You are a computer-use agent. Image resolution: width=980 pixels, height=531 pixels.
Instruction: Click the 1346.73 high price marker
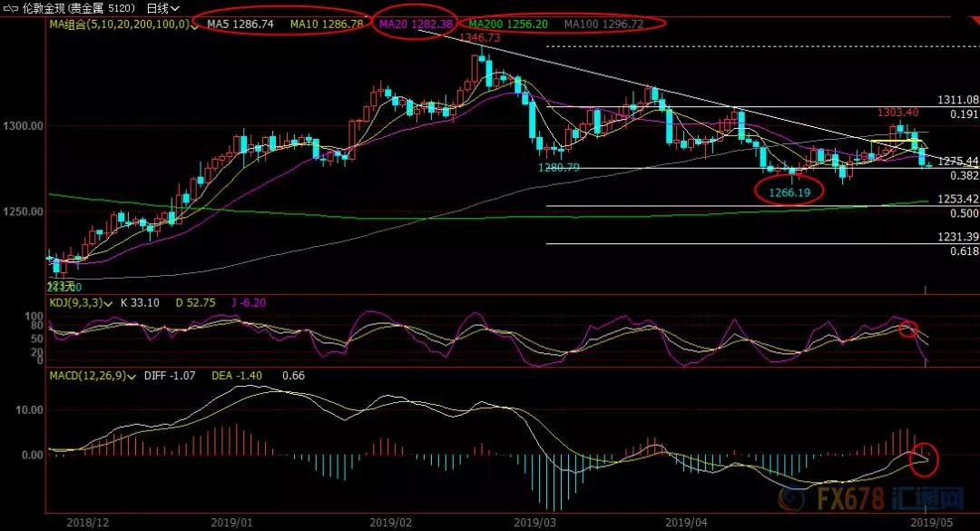pyautogui.click(x=480, y=38)
